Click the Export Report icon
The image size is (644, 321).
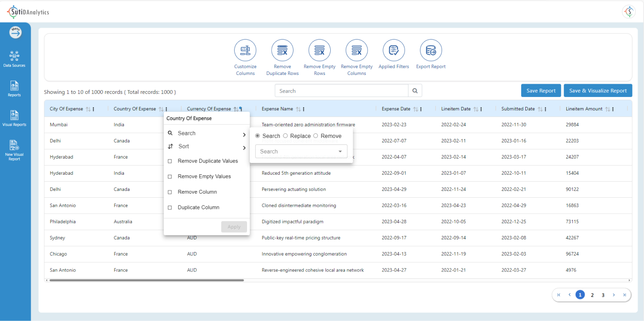[x=431, y=51]
